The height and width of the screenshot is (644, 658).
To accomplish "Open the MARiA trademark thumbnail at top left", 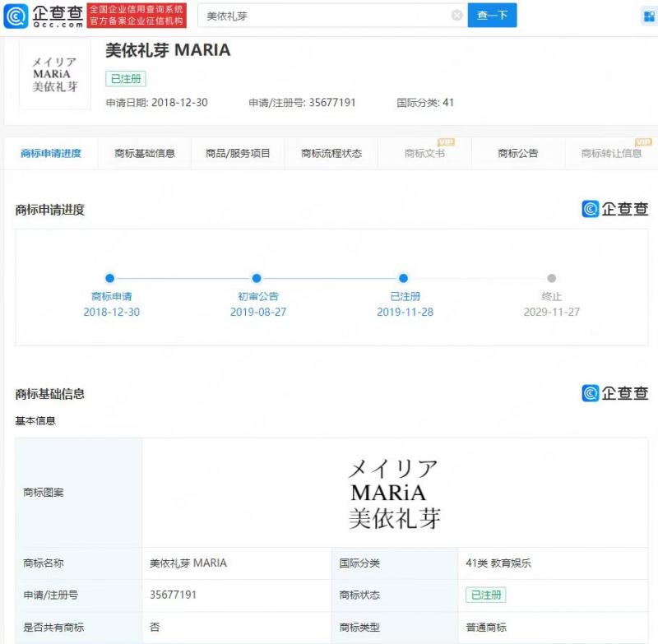I will [x=55, y=74].
